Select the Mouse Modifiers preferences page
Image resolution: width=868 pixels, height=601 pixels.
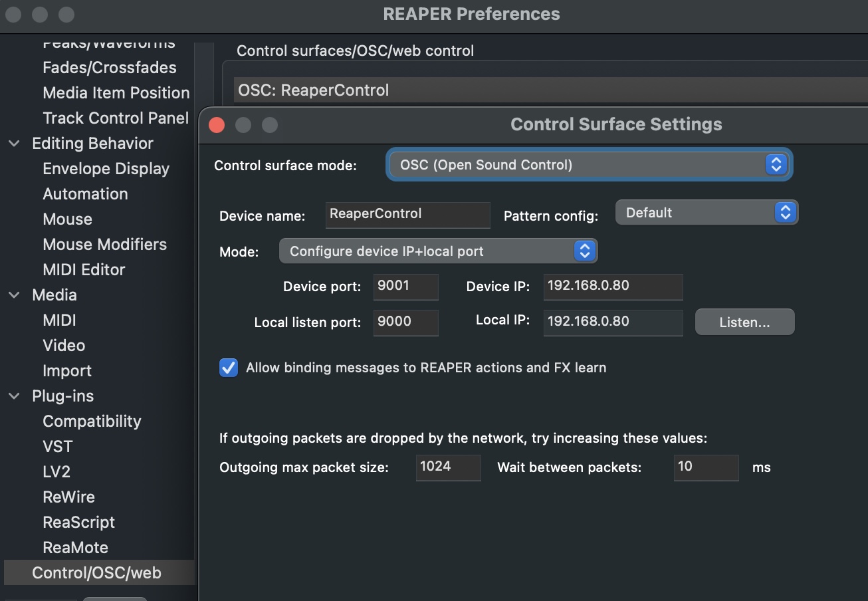104,245
